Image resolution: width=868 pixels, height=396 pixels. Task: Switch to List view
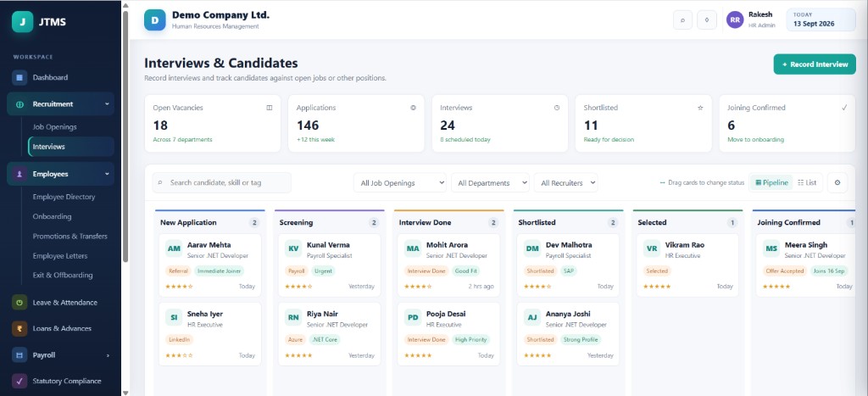pyautogui.click(x=807, y=183)
